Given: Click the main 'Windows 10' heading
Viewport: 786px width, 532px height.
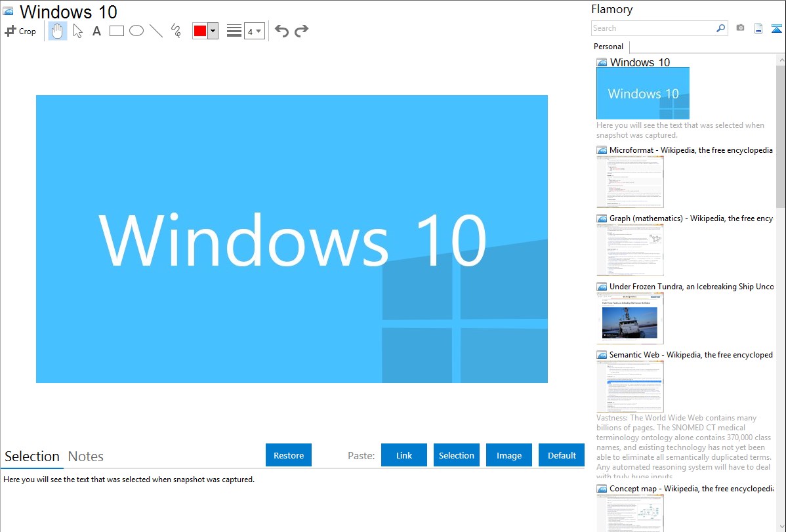Looking at the screenshot, I should click(x=68, y=12).
